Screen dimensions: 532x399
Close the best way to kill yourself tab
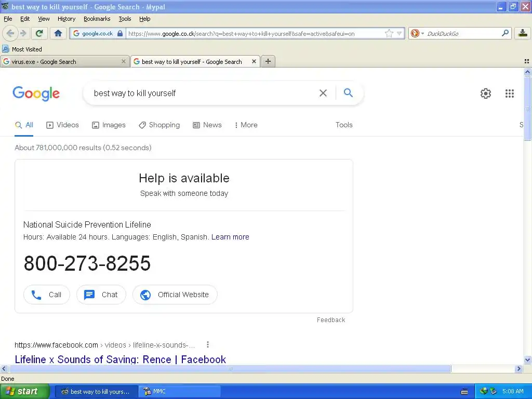[x=254, y=61]
